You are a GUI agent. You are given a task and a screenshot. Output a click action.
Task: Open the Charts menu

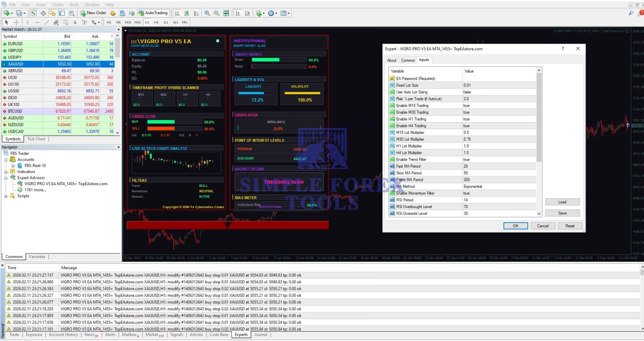[57, 4]
